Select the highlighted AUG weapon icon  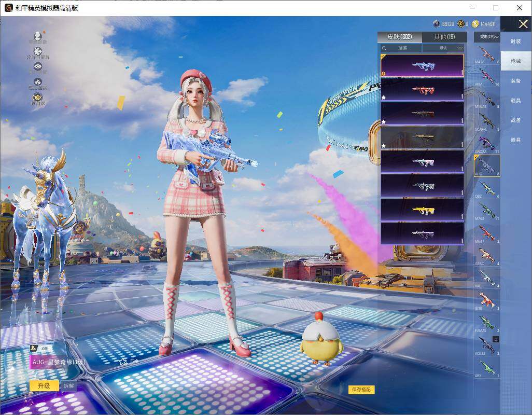click(x=487, y=166)
